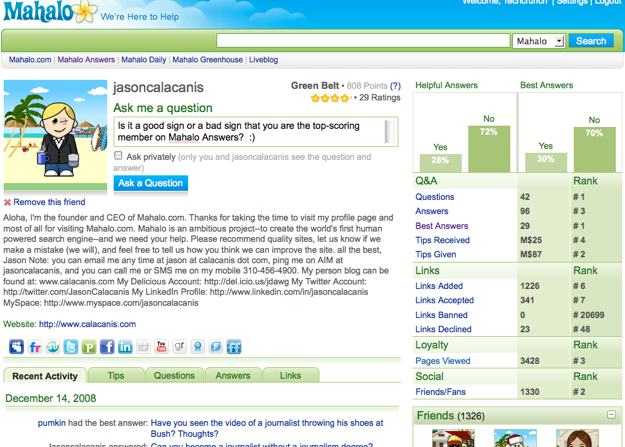The image size is (625, 447).
Task: Open the Facebook profile icon
Action: tap(107, 347)
